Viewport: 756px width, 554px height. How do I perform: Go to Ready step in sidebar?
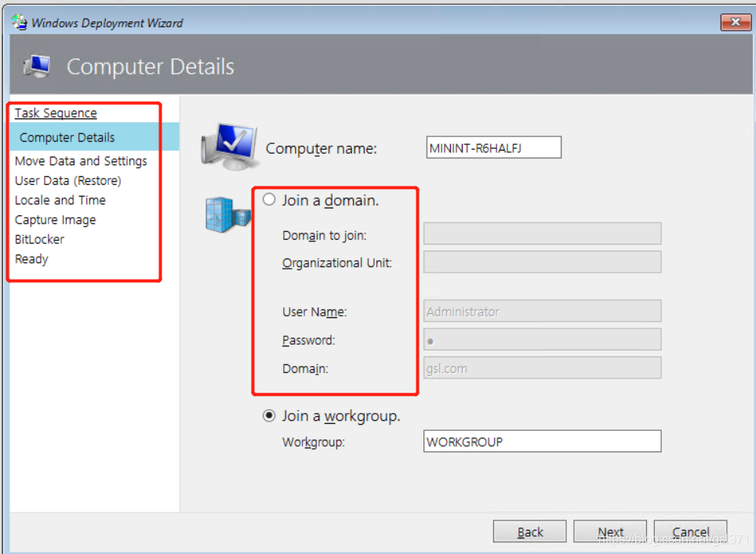[x=31, y=259]
